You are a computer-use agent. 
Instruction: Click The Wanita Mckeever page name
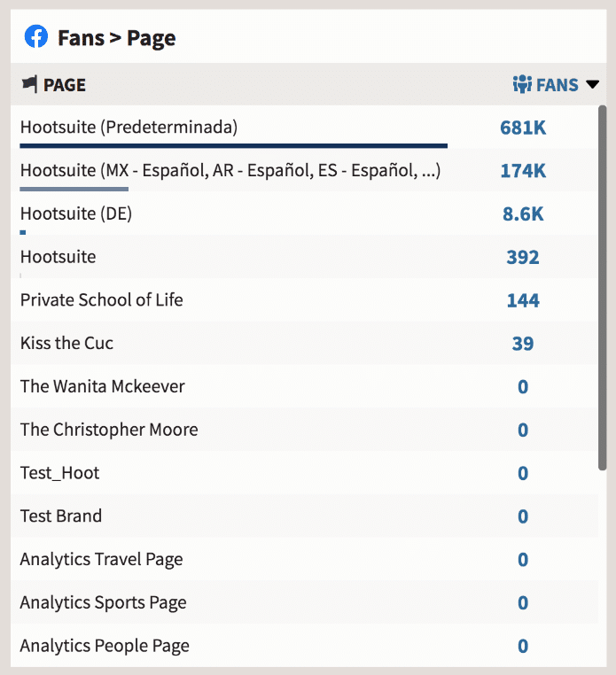pos(102,386)
